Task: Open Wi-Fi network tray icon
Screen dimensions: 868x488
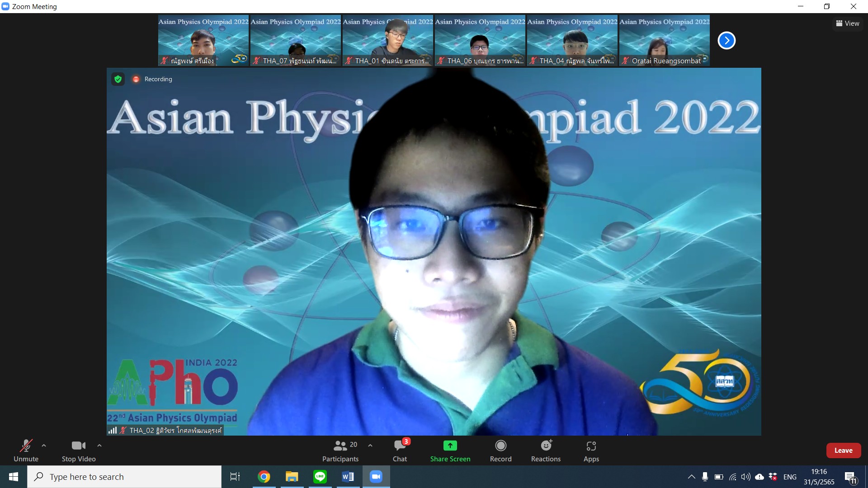Action: (733, 477)
